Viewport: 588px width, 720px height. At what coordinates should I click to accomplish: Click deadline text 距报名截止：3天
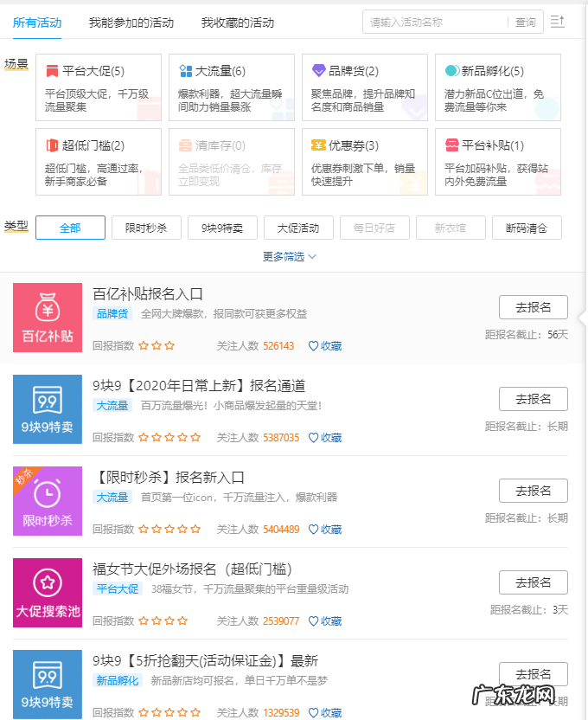[529, 610]
